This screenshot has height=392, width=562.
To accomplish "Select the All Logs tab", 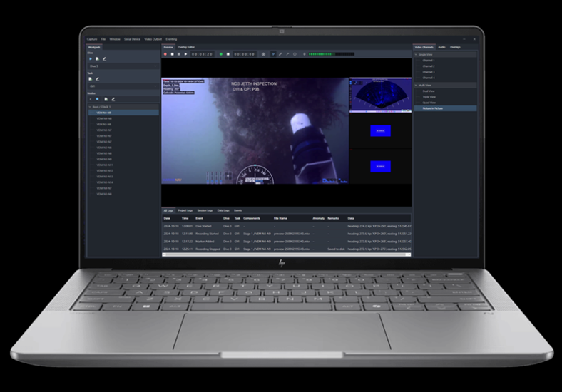I will (x=168, y=210).
